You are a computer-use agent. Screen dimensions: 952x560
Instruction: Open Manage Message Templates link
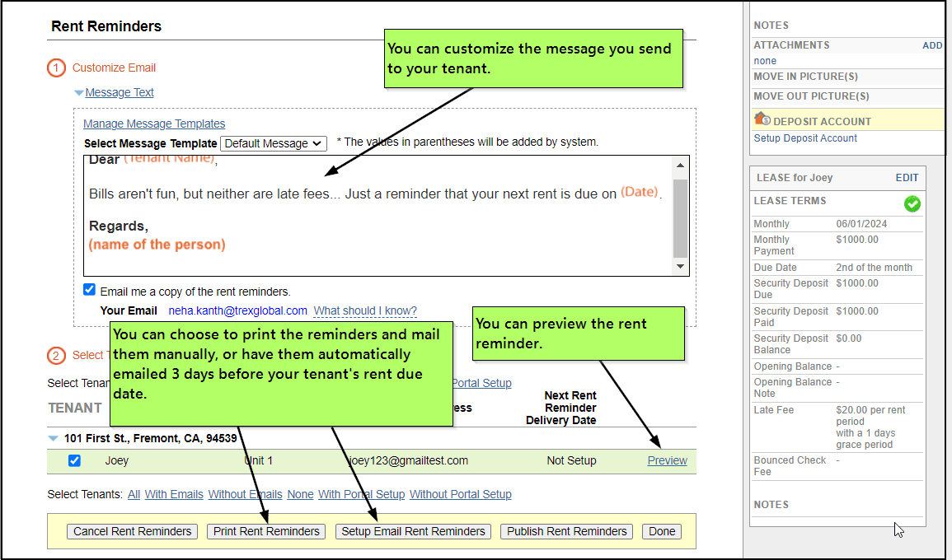tap(154, 124)
